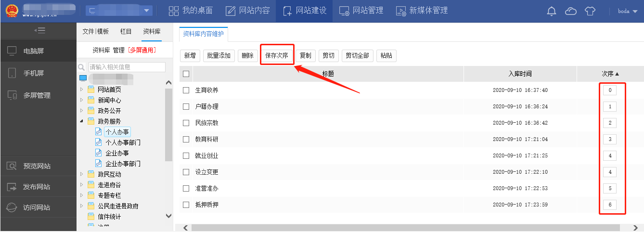This screenshot has width=644, height=232.
Task: Open the boda user menu
Action: tap(627, 11)
